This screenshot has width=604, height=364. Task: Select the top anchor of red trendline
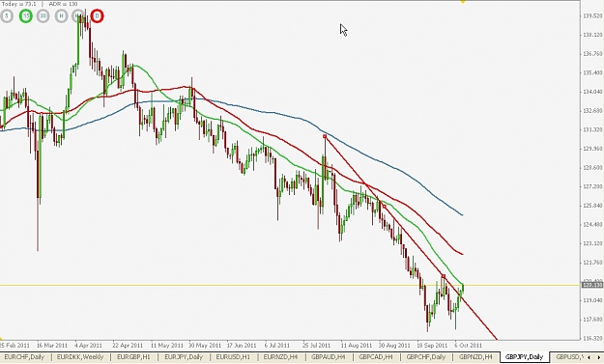tap(325, 136)
